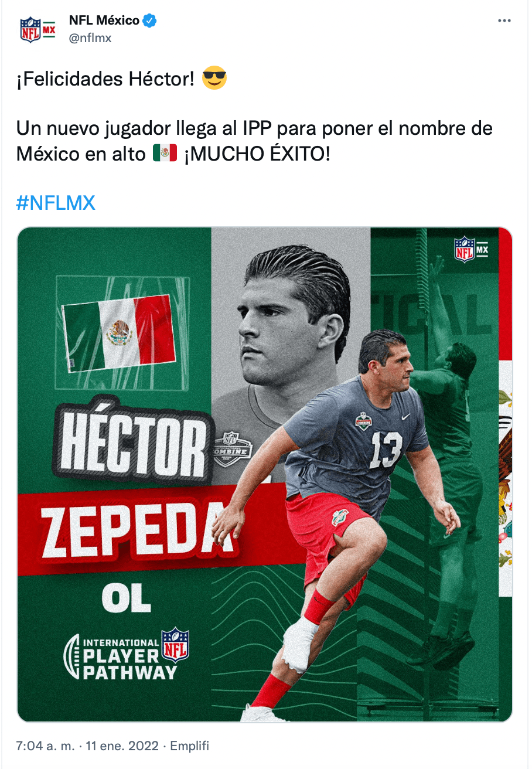Click the Combine badge on the gray portrait
This screenshot has width=532, height=769.
point(233,449)
